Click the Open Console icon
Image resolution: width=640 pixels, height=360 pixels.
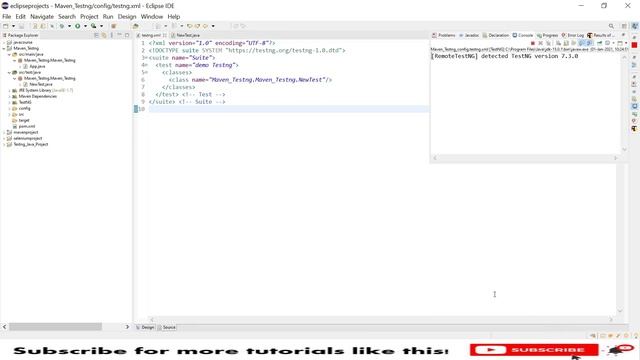pos(620,43)
